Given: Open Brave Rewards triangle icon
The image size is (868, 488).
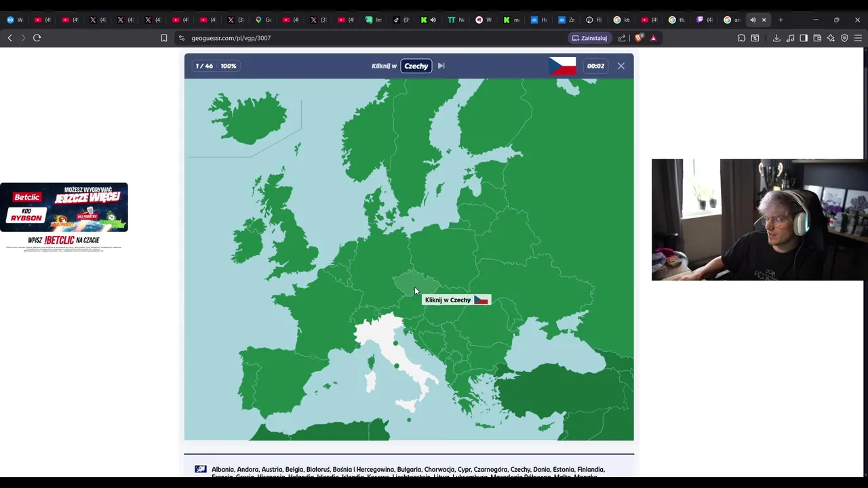Looking at the screenshot, I should tap(653, 38).
